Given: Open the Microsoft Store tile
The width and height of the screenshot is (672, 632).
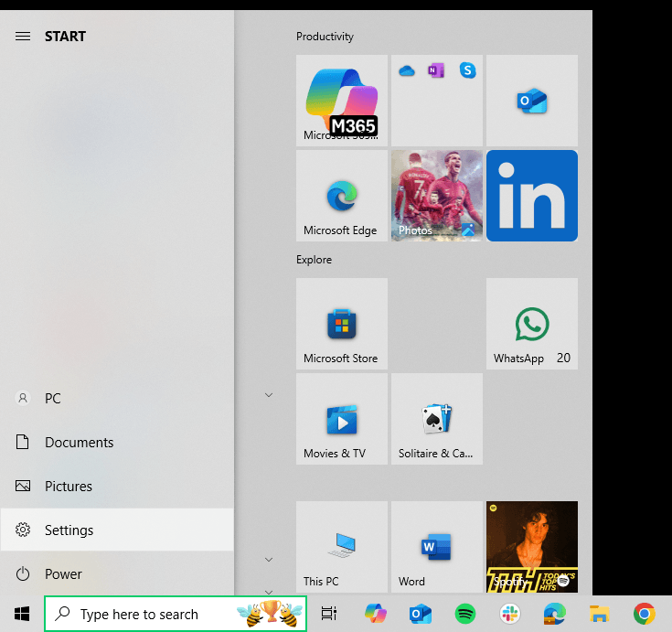Looking at the screenshot, I should coord(342,324).
